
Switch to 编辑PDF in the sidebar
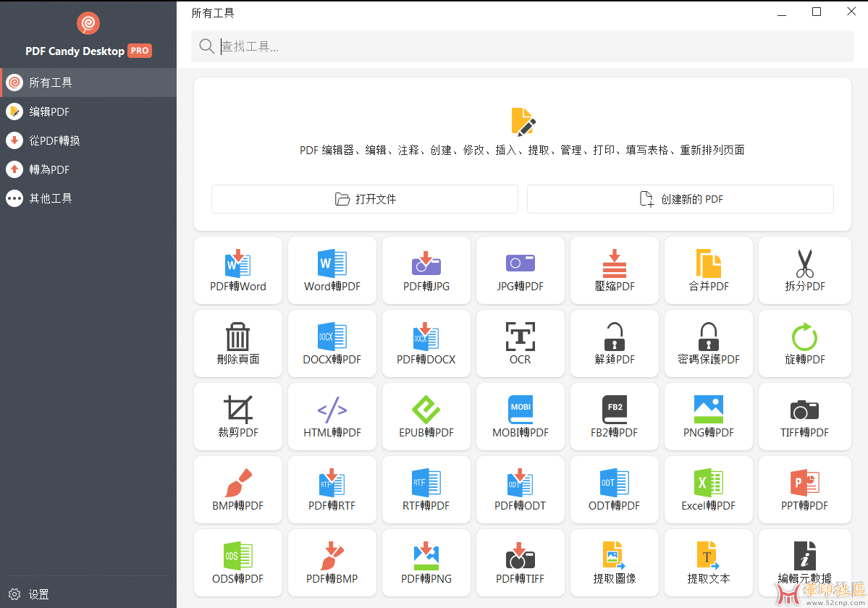tap(49, 111)
